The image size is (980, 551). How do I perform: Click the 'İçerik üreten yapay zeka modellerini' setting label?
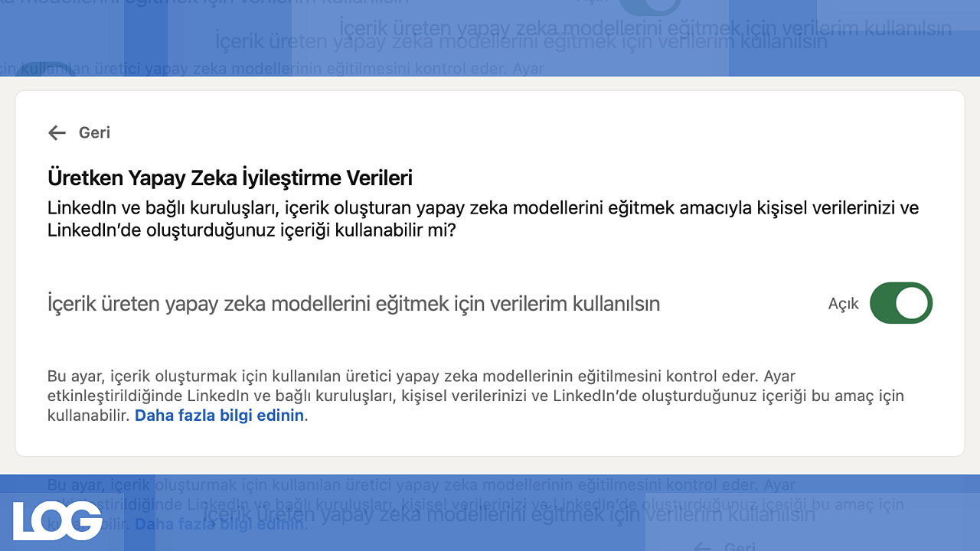pos(354,304)
